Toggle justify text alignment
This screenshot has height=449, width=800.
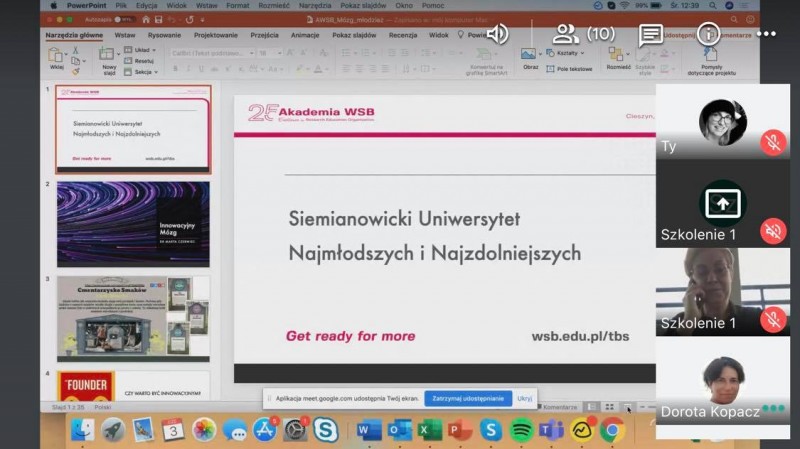point(385,68)
